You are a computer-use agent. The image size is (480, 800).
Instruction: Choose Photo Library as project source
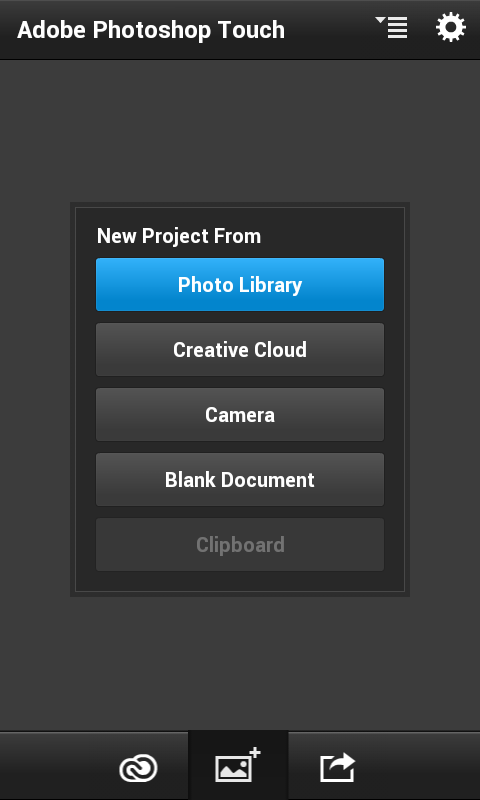tap(240, 285)
